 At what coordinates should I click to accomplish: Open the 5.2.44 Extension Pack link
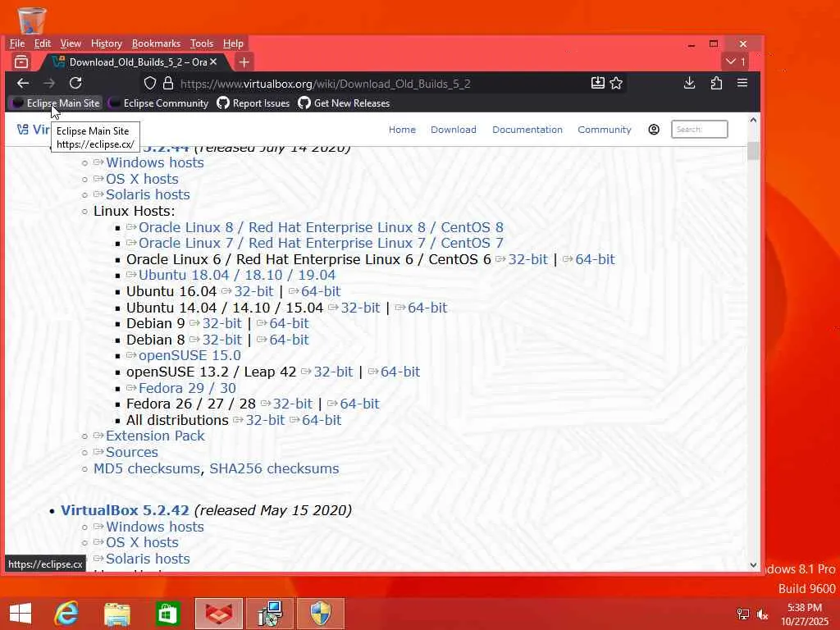pyautogui.click(x=155, y=436)
